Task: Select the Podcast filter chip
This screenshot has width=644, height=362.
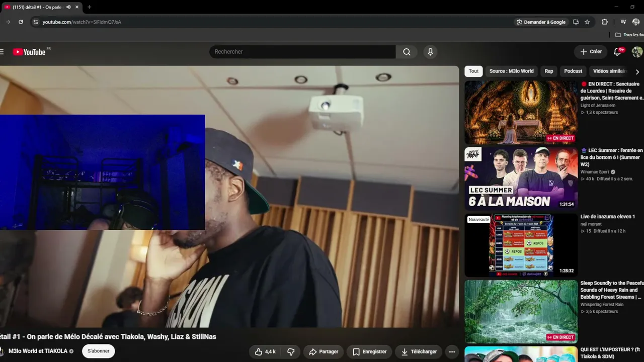Action: pyautogui.click(x=573, y=71)
